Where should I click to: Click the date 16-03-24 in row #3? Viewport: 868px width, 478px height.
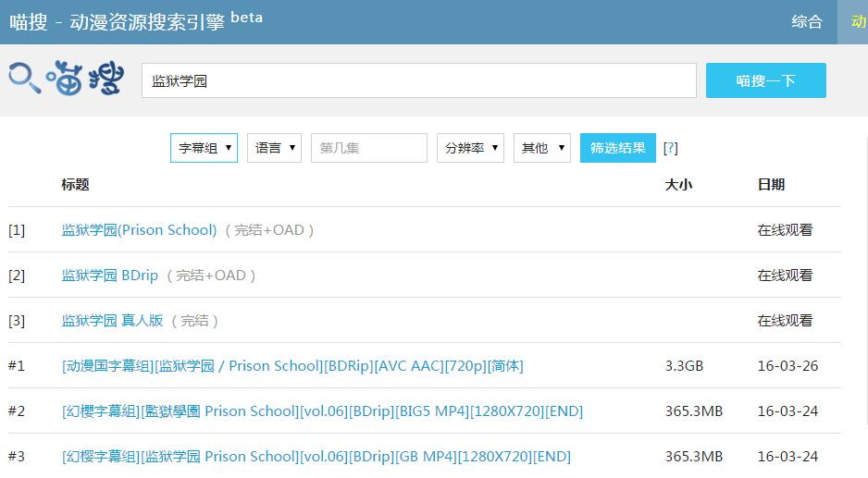[x=787, y=457]
